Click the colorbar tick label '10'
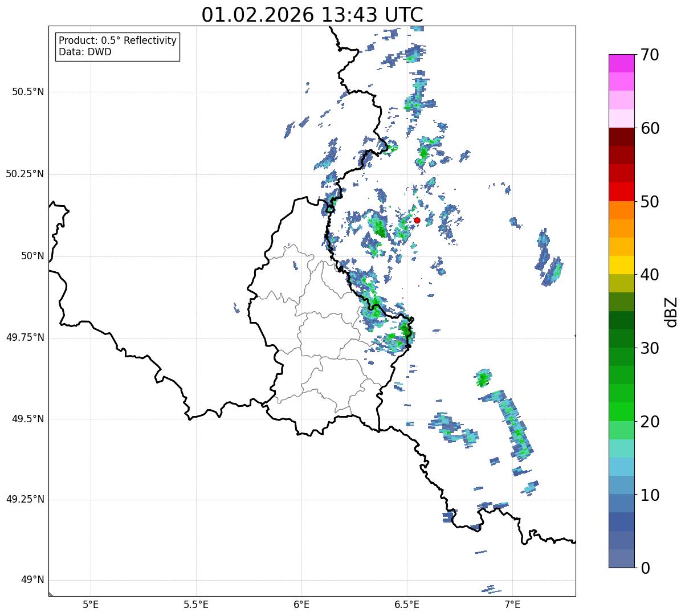Screen dimensions: 685x616 [x=650, y=495]
